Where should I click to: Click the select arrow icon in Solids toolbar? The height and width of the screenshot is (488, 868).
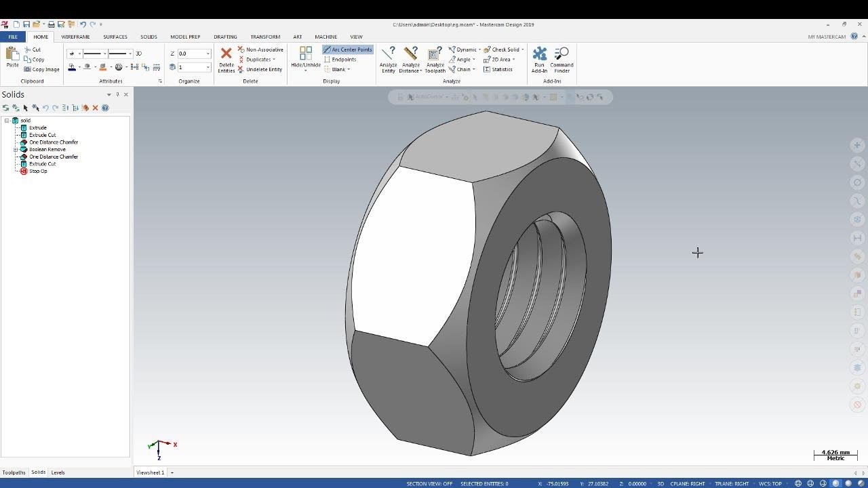(26, 108)
